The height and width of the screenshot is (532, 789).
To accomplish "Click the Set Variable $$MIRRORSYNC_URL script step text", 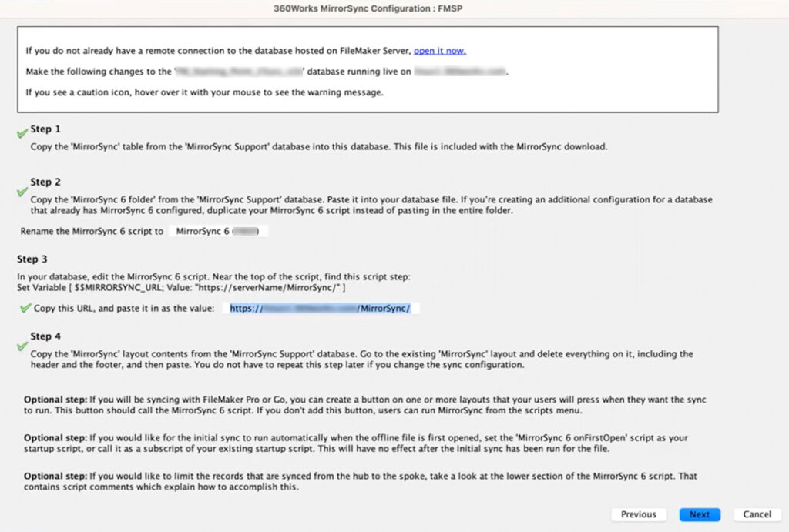I will point(181,288).
